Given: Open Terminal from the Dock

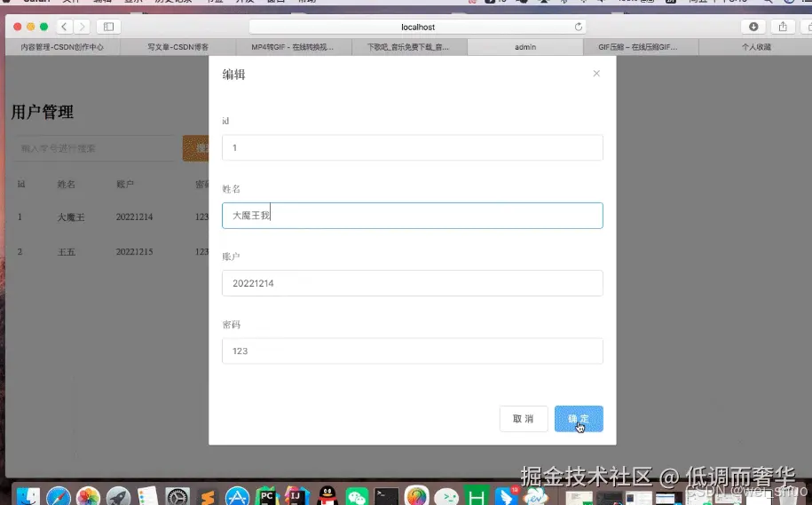Looking at the screenshot, I should click(x=387, y=496).
